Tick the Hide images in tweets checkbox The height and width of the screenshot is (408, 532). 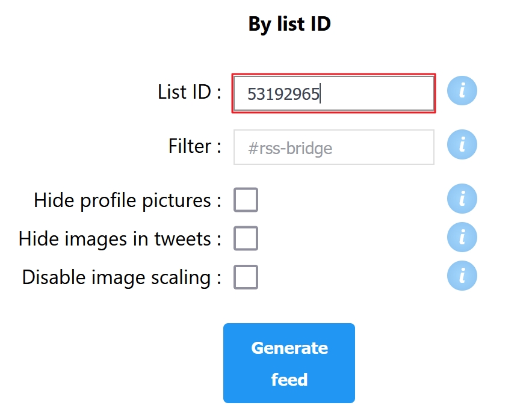(x=246, y=238)
